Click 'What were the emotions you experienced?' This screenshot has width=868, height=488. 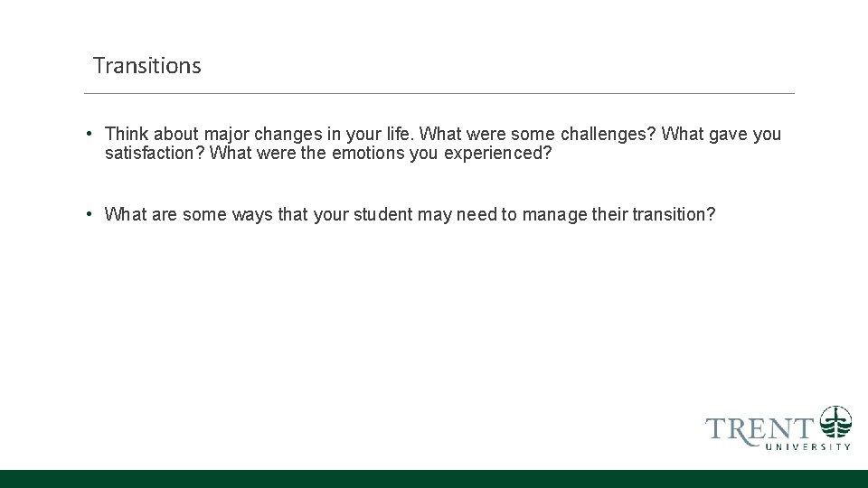coord(380,154)
